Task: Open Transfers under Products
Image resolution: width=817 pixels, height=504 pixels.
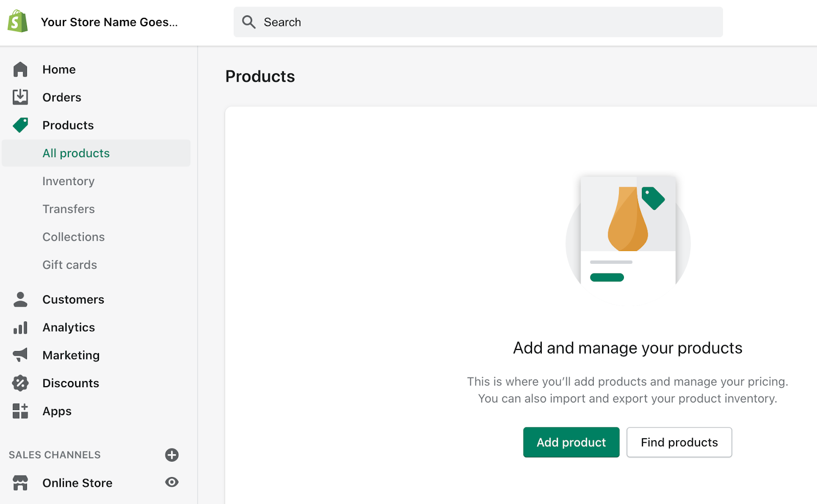Action: (68, 209)
